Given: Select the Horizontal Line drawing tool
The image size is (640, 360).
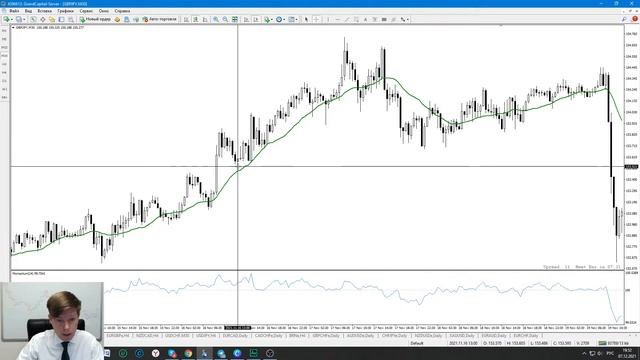Looking at the screenshot, I should (338, 19).
